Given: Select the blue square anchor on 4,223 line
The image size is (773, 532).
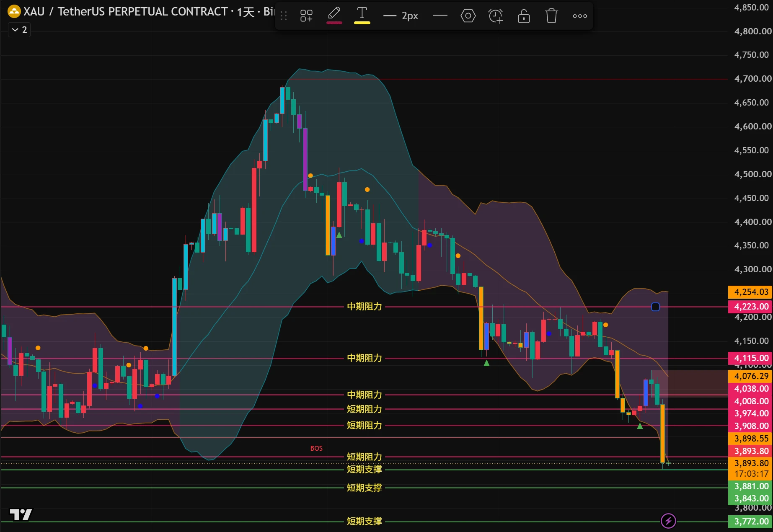Looking at the screenshot, I should (x=655, y=307).
